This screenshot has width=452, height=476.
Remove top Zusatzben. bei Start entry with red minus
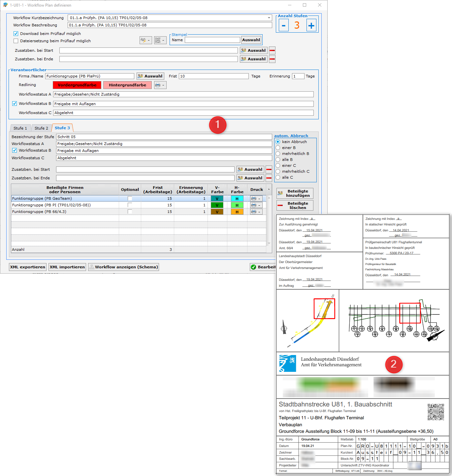pos(272,50)
